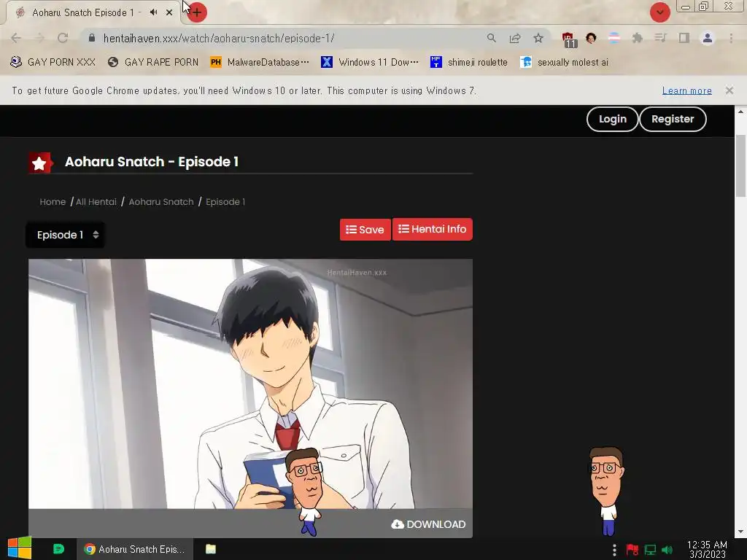Click the volume speaker tray icon
Image resolution: width=747 pixels, height=560 pixels.
pos(667,550)
